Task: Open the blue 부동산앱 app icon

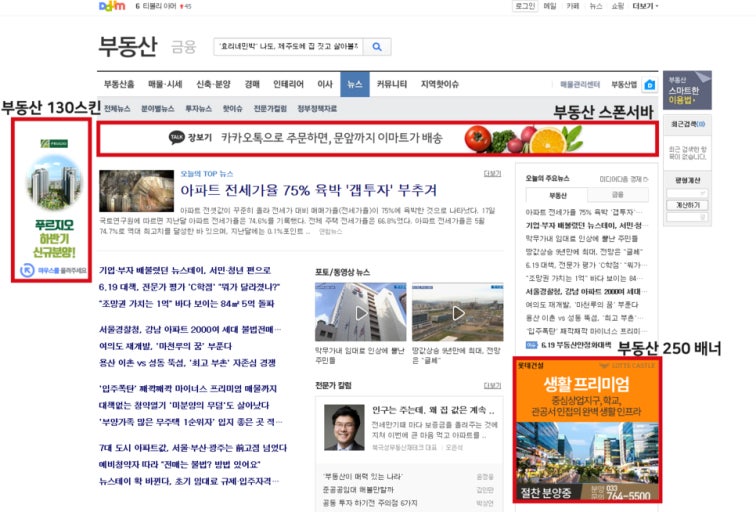Action: 649,85
